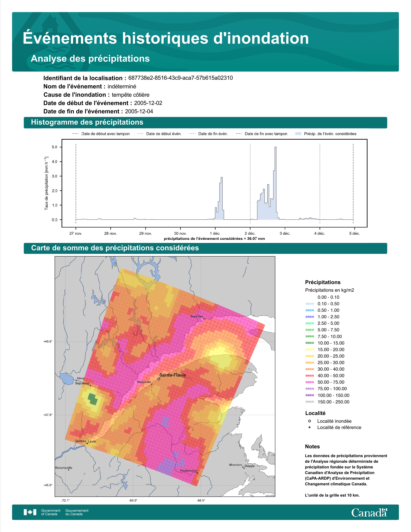This screenshot has width=411, height=532.
Task: Click the end date 2005-12-04
Action: coord(139,111)
